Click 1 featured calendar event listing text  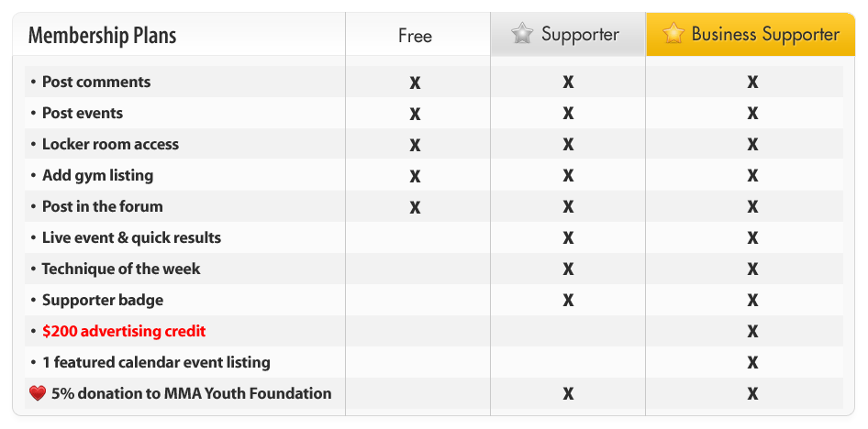click(156, 362)
